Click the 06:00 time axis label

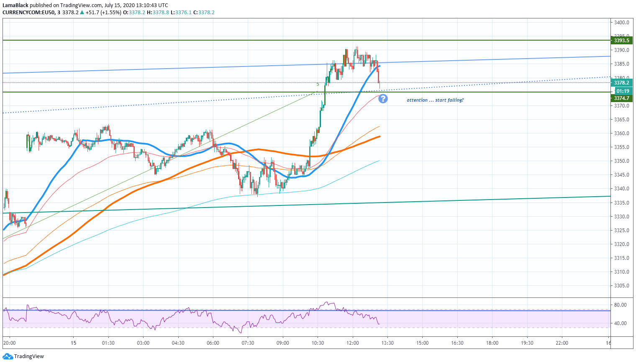tap(213, 343)
